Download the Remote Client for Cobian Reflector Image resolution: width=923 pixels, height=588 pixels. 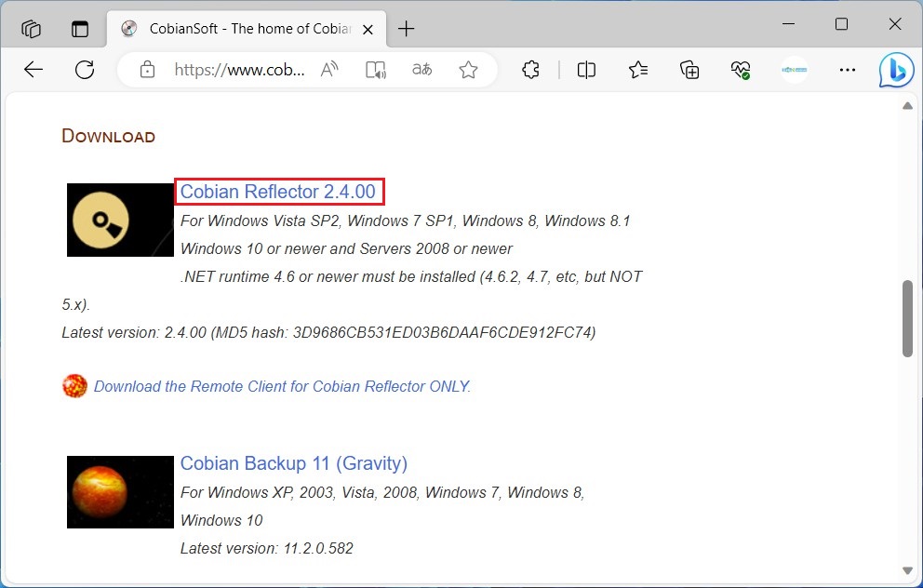[283, 386]
